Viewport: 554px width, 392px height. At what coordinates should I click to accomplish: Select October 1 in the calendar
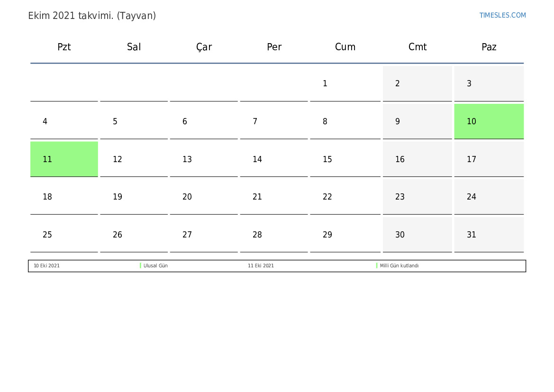click(x=345, y=84)
